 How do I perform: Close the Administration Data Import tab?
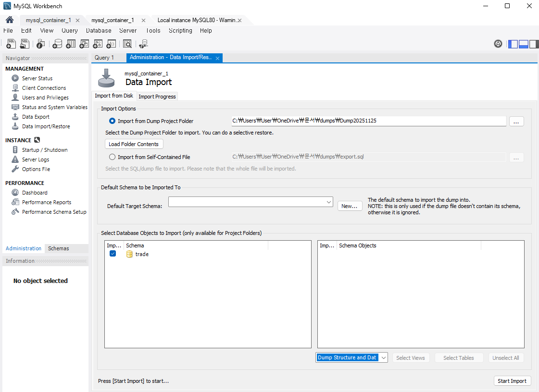(x=218, y=59)
